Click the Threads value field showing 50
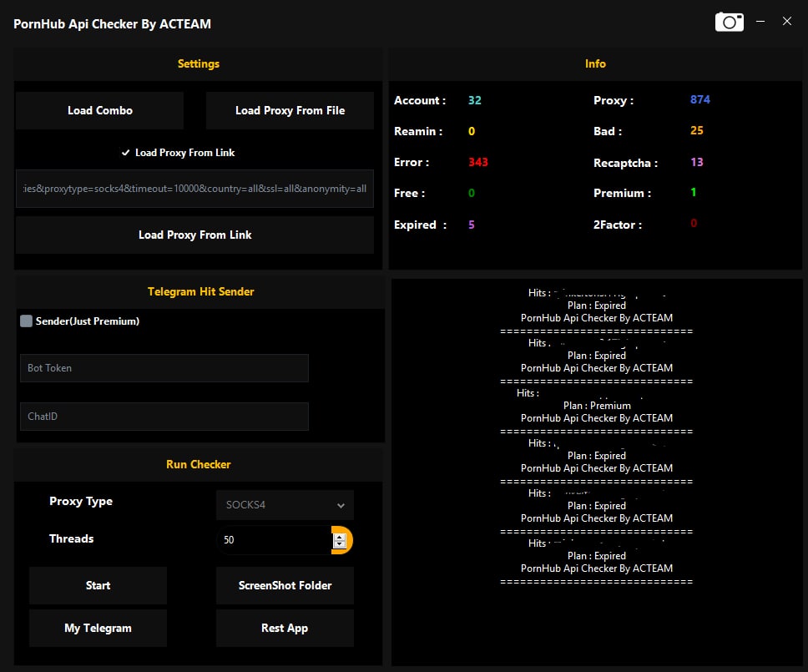Viewport: 808px width, 672px height. click(275, 540)
